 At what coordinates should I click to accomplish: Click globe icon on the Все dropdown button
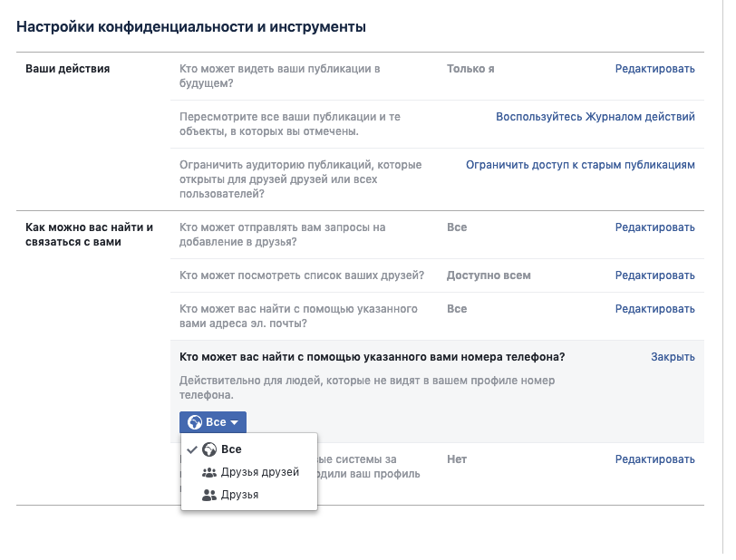[194, 422]
